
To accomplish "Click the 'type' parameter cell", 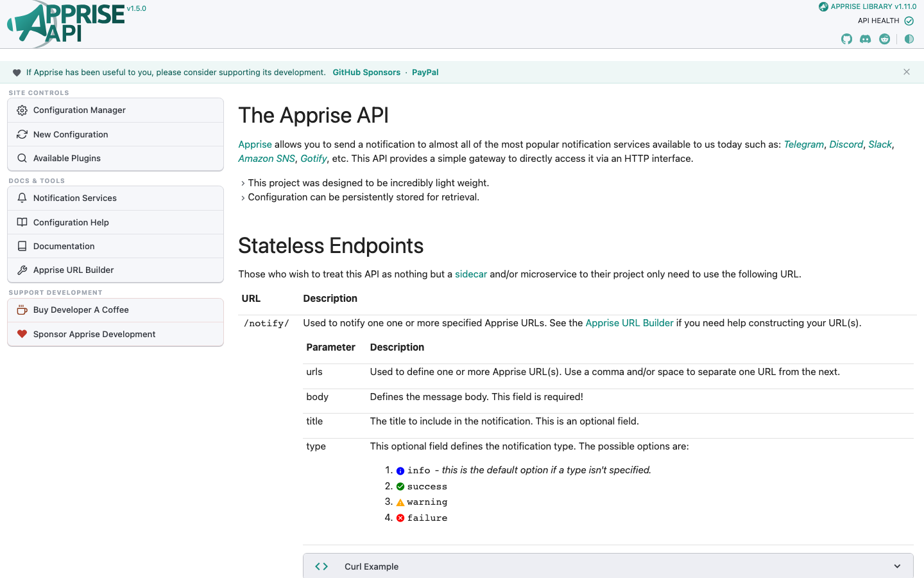I will 316,446.
